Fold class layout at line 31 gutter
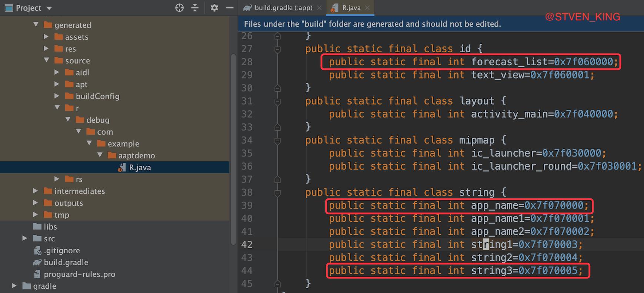644x293 pixels. point(277,101)
